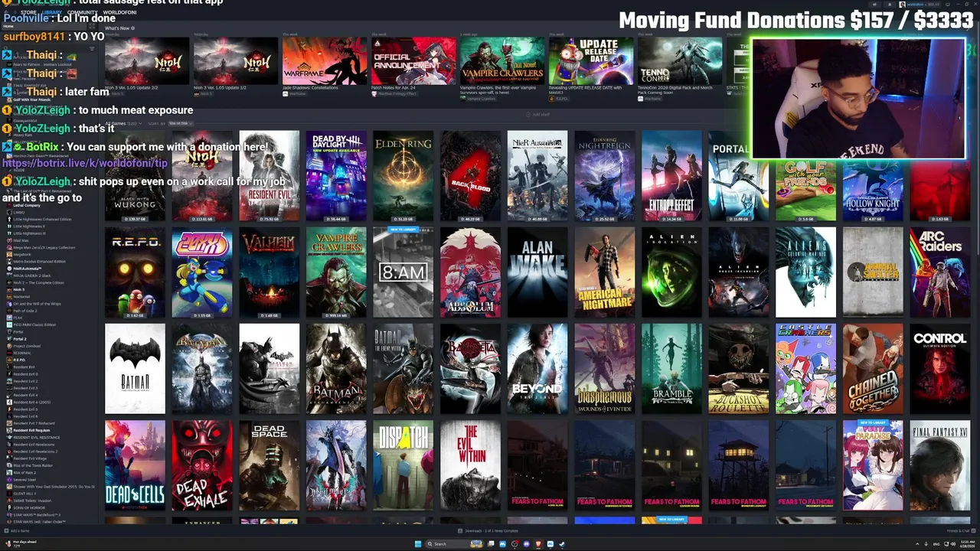The width and height of the screenshot is (980, 551).
Task: Open Task View on the taskbar
Action: [491, 544]
